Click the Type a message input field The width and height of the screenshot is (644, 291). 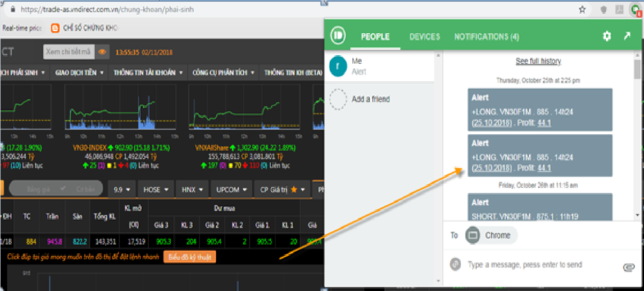click(535, 264)
